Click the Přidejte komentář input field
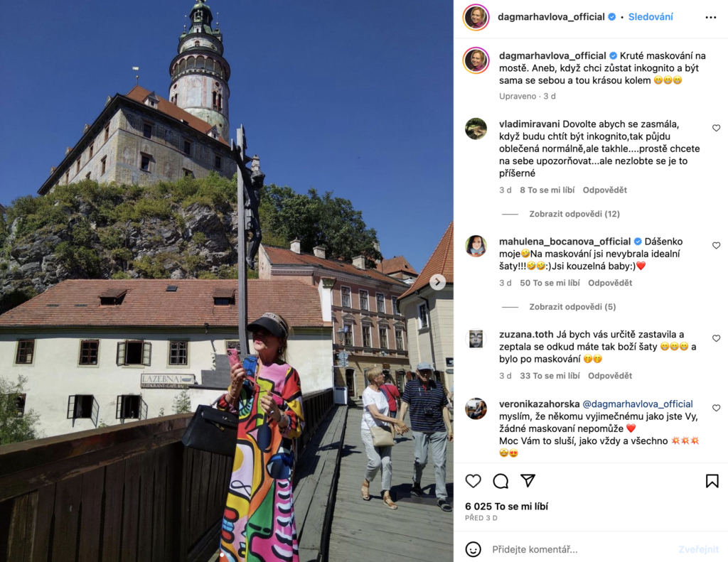 point(580,549)
